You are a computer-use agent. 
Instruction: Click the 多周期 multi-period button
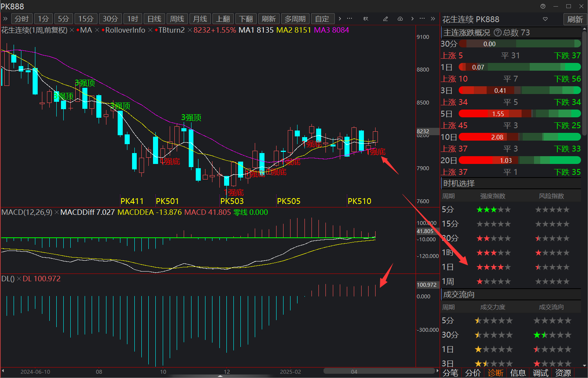point(295,19)
